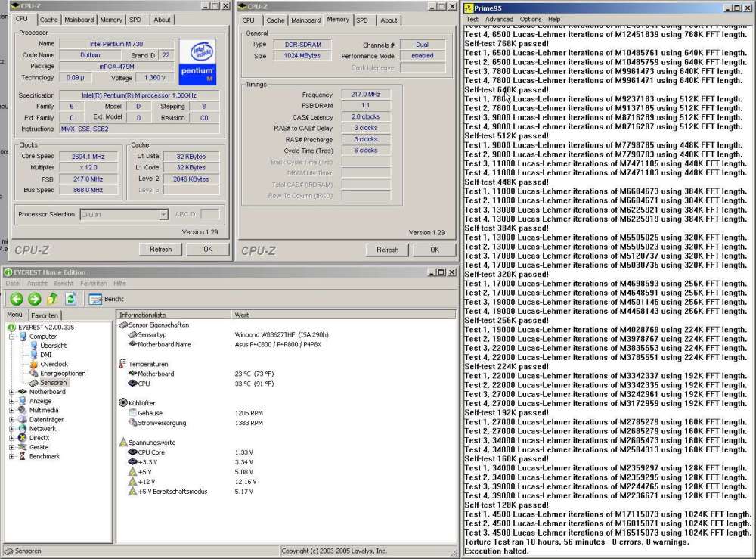
Task: Collapse the Computer tree node
Action: coord(11,336)
